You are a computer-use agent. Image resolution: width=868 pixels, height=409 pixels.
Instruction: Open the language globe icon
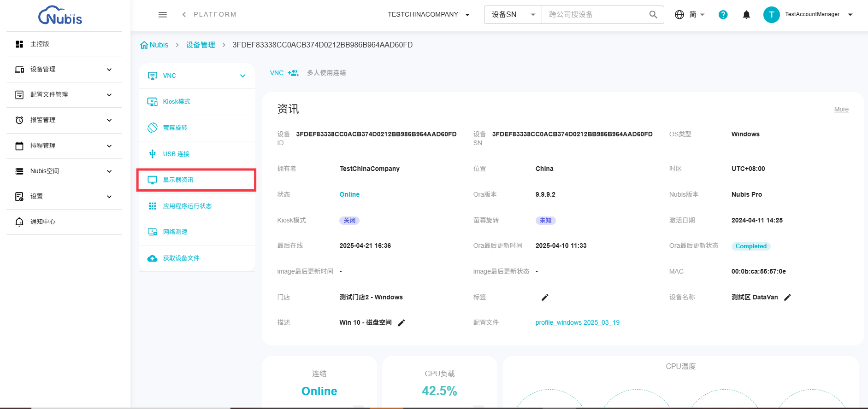pos(679,15)
